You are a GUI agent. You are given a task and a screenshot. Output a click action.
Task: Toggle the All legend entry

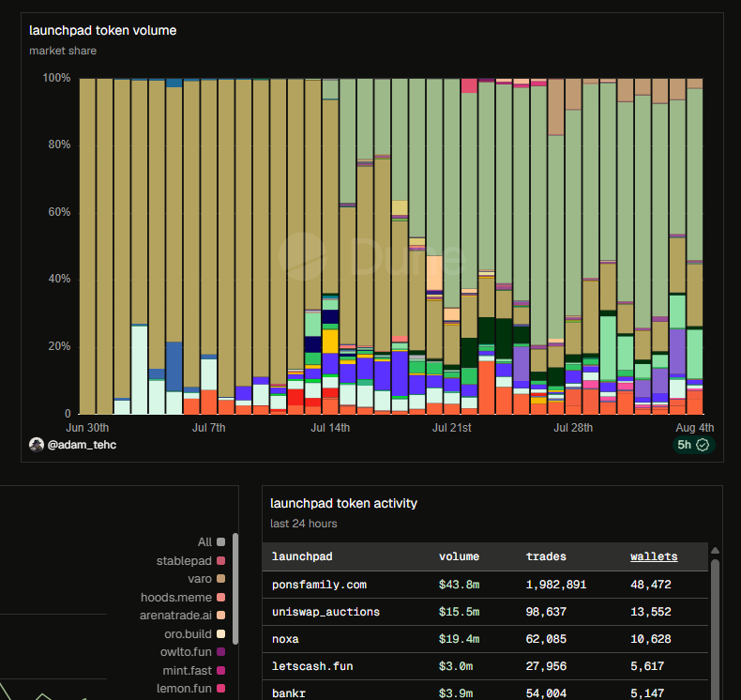[211, 541]
